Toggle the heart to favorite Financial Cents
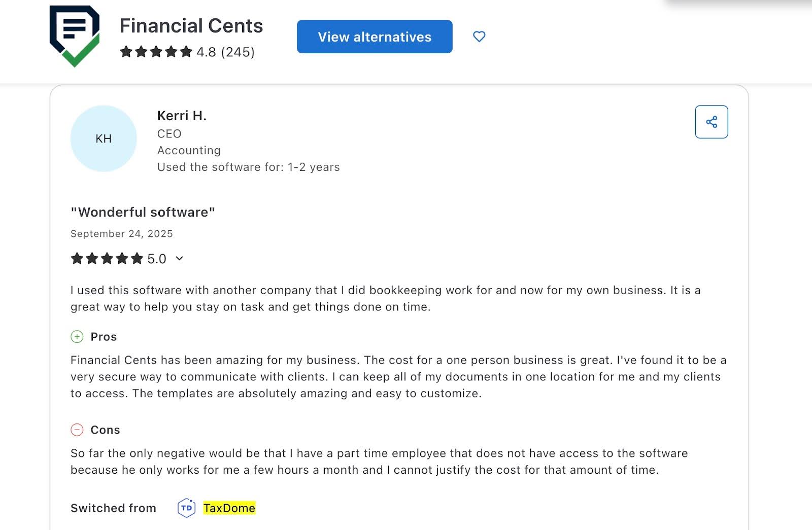The width and height of the screenshot is (812, 530). [479, 37]
